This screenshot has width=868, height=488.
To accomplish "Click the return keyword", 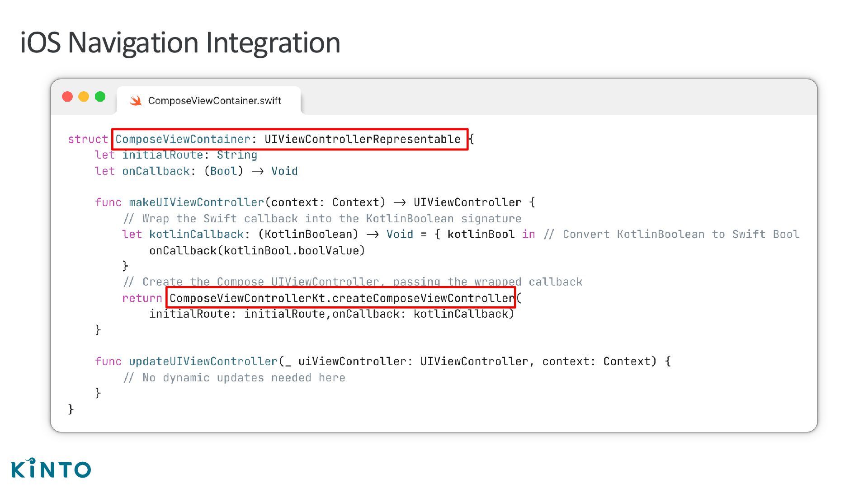I will [142, 298].
